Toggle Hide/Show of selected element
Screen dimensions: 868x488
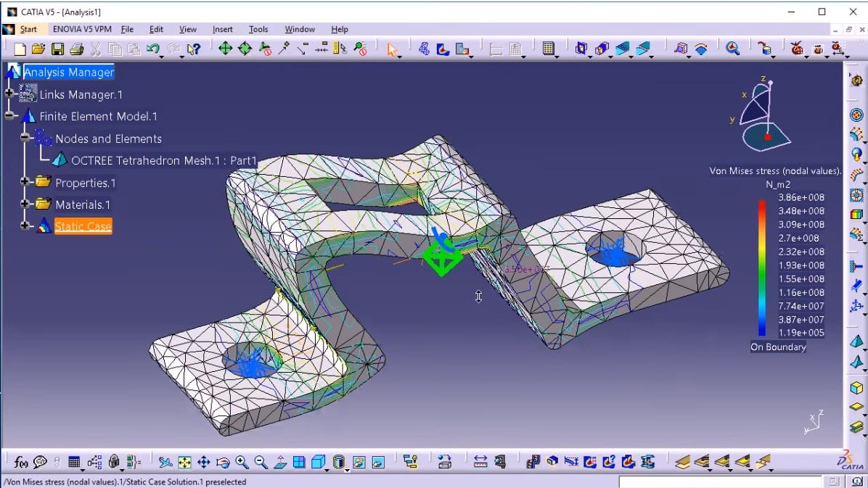coord(359,462)
